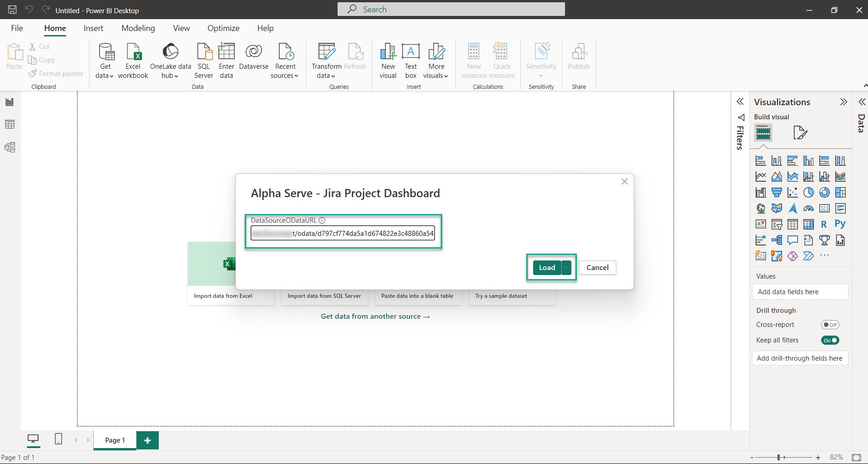Screen dimensions: 868x464
Task: Turn off Keep all filters toggle
Action: click(830, 340)
